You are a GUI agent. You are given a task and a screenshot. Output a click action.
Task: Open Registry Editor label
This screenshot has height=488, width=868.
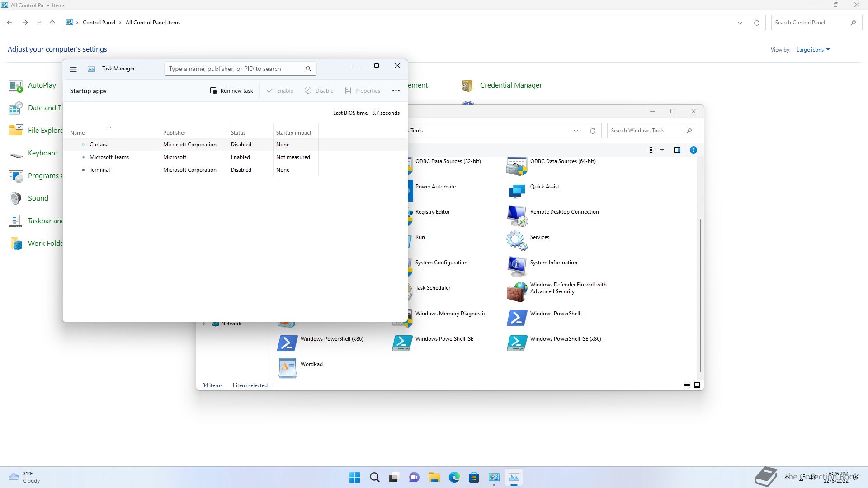click(x=432, y=212)
